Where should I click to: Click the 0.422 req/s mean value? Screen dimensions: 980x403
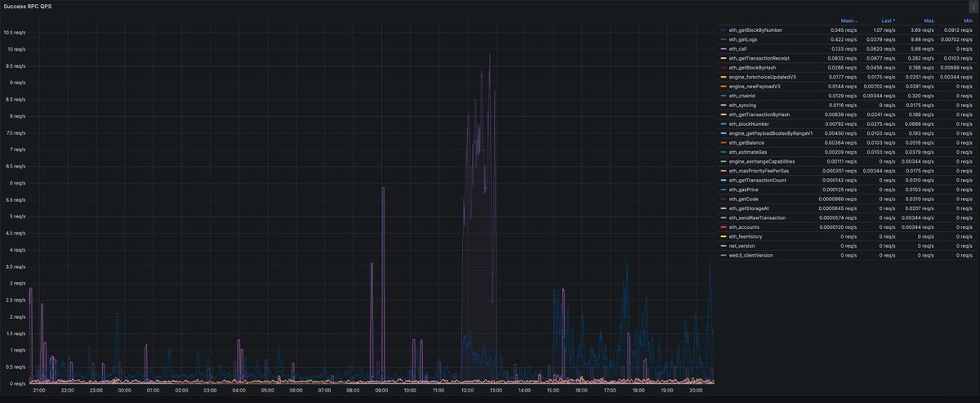844,39
